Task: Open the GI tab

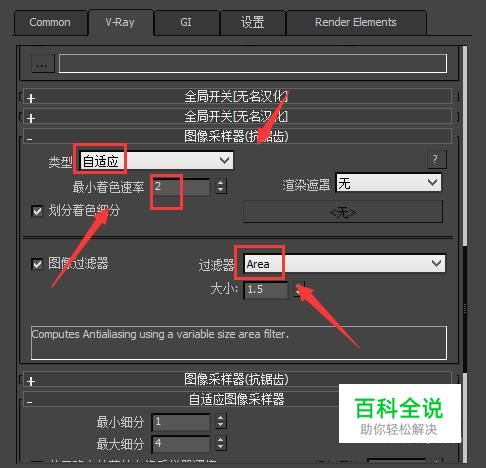Action: click(x=186, y=23)
